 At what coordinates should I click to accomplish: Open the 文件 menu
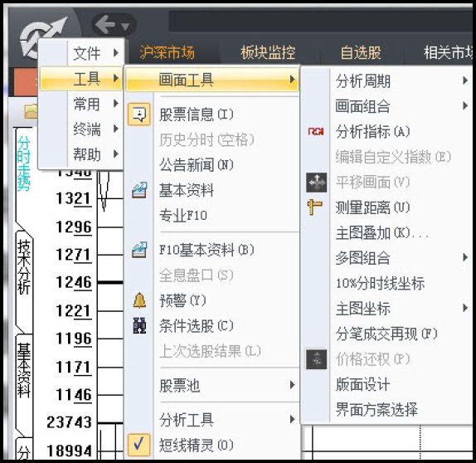coord(81,53)
